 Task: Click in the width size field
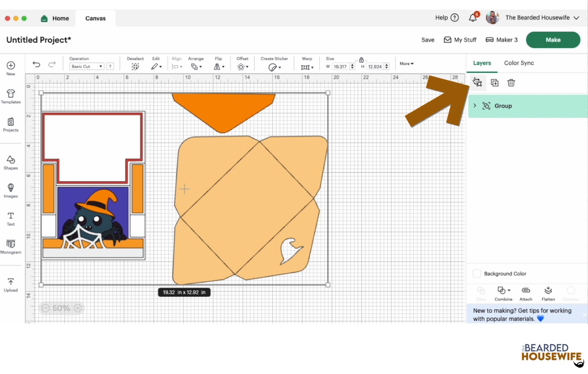pyautogui.click(x=340, y=67)
